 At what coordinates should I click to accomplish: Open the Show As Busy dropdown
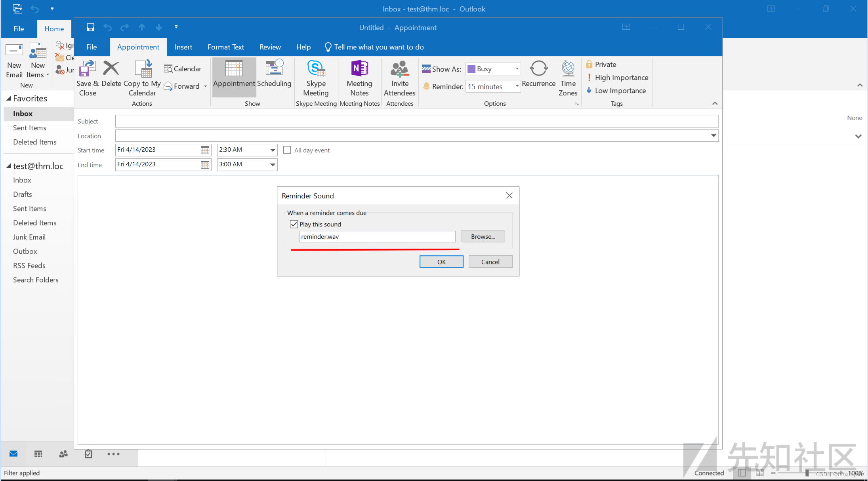click(517, 69)
